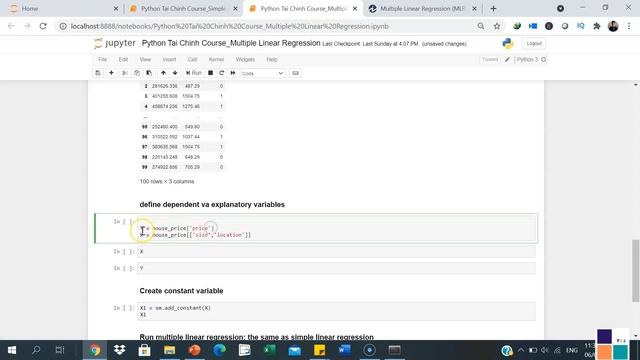Select the sm.add_constant(X) code cell
This screenshot has width=640, height=360.
[336, 311]
